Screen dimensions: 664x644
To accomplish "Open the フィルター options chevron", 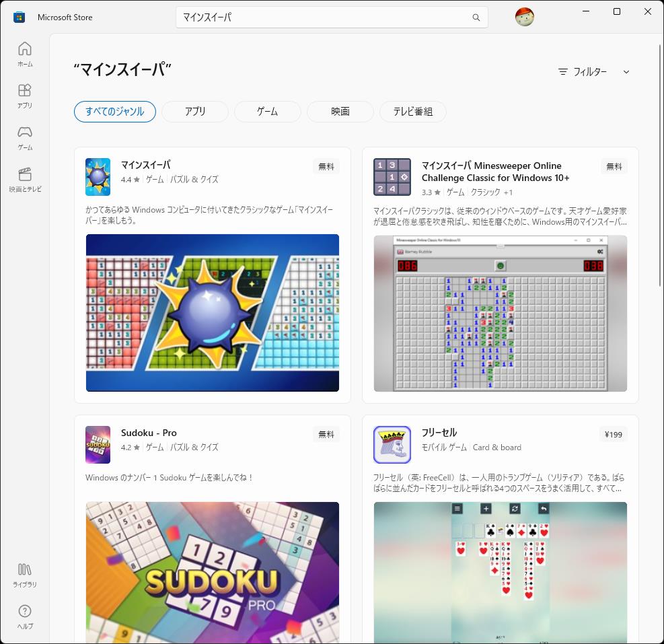I will click(626, 71).
